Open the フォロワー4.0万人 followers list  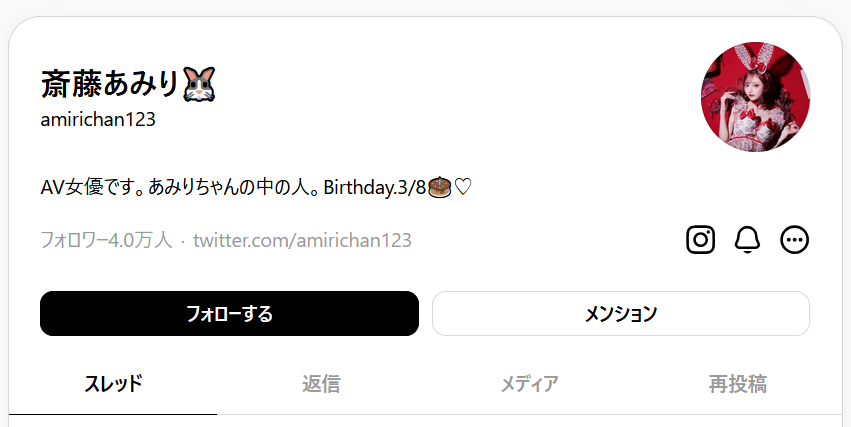coord(106,240)
